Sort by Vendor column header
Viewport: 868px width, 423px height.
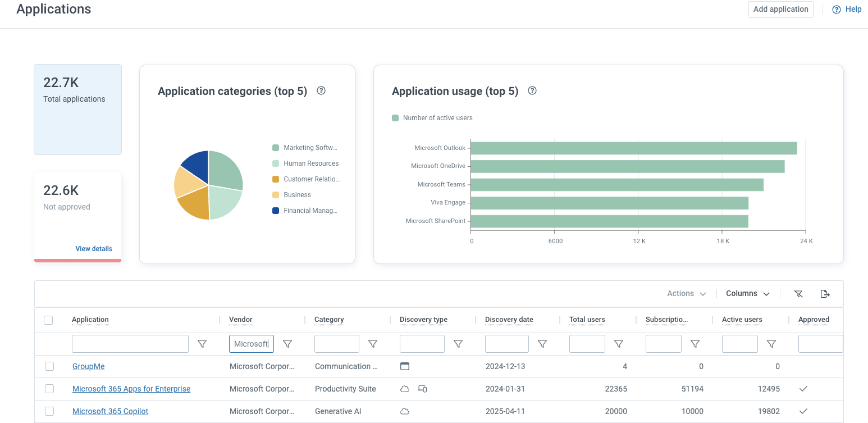tap(241, 320)
